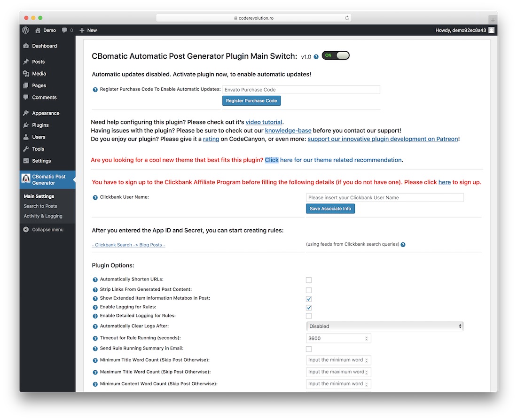Screen dimensions: 517x420
Task: Open Settings menu item
Action: [41, 161]
